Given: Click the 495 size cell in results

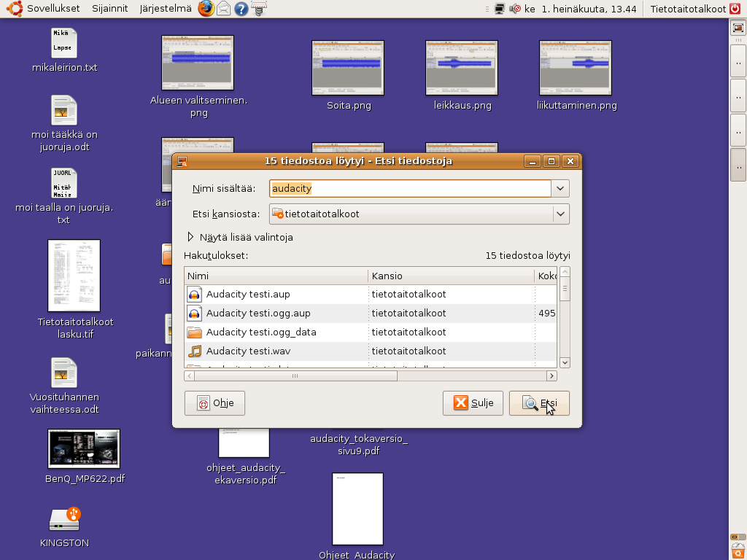Looking at the screenshot, I should [x=546, y=314].
